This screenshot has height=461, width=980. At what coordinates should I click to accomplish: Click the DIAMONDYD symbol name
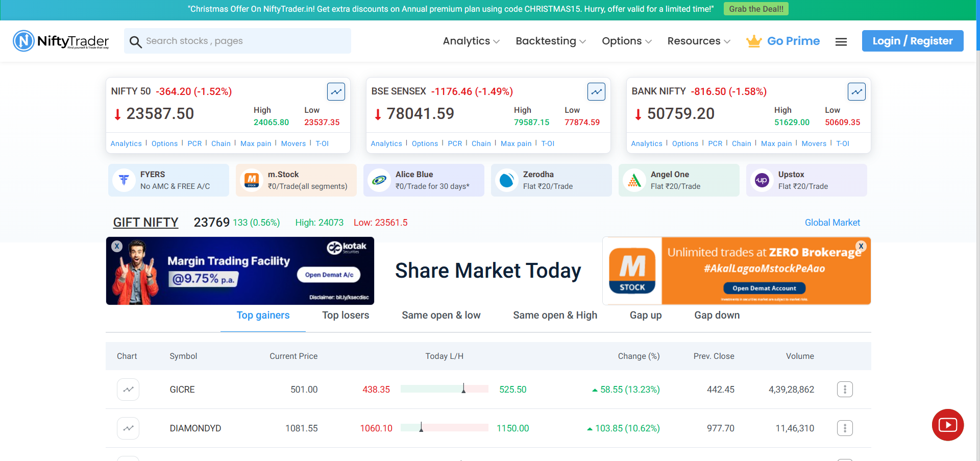coord(195,428)
